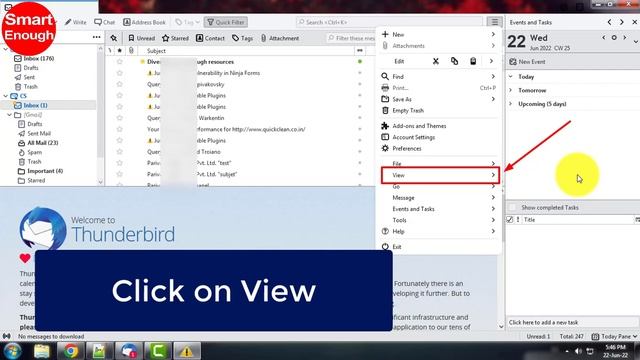Open the Save As submenu
The image size is (640, 360).
pyautogui.click(x=439, y=99)
